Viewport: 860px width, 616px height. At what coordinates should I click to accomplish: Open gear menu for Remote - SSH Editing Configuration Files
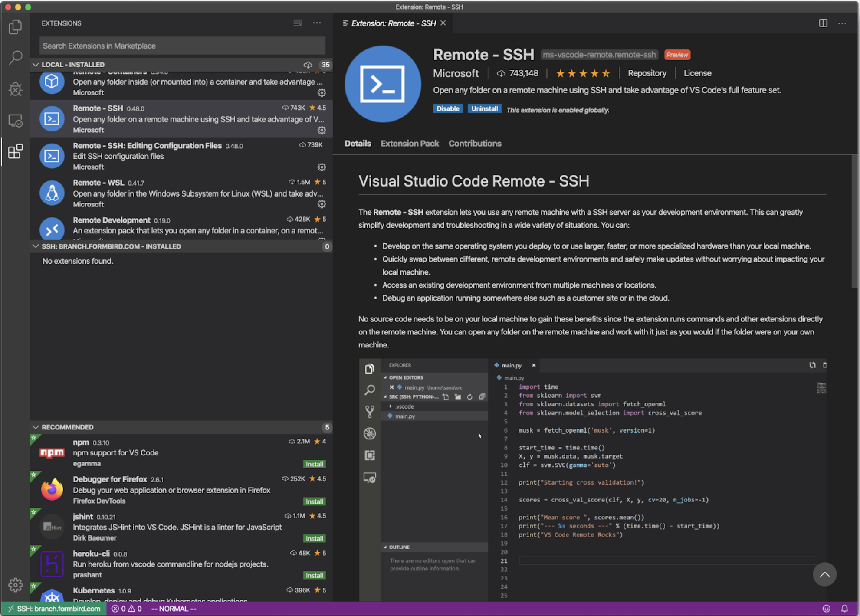pyautogui.click(x=322, y=167)
